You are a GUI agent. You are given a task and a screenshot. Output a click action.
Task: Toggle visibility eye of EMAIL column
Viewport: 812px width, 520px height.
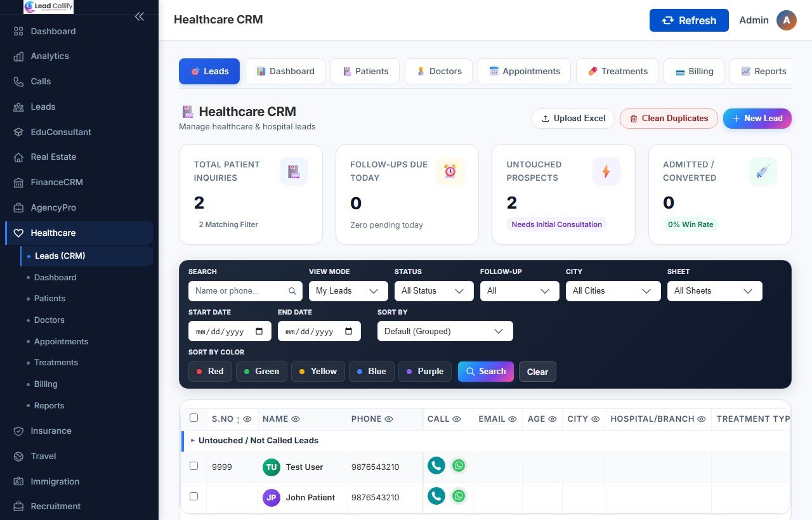pos(513,419)
